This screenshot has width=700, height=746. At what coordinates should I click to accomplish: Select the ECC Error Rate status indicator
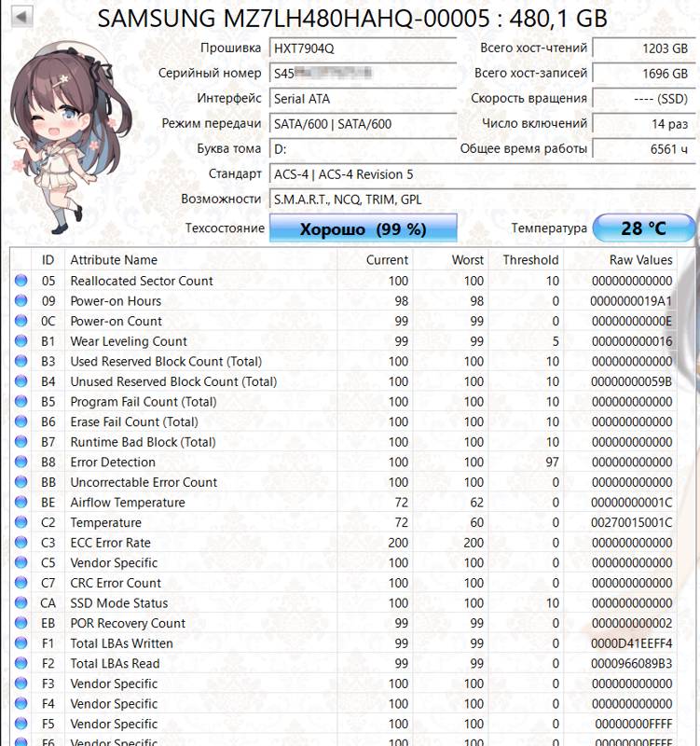point(21,543)
